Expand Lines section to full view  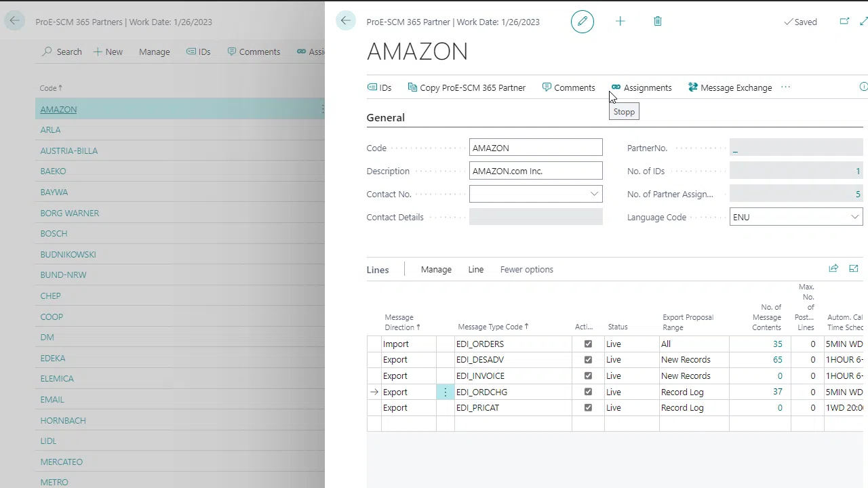click(854, 268)
